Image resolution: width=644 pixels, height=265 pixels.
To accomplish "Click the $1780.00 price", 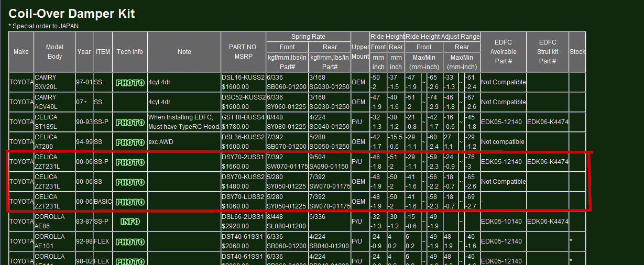I will (x=235, y=127).
